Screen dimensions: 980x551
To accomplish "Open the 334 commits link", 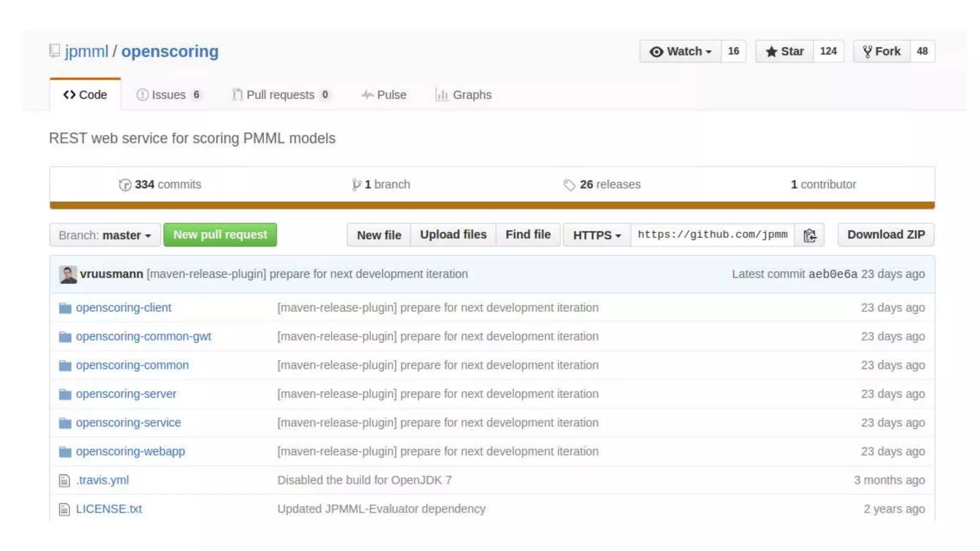I will point(160,185).
